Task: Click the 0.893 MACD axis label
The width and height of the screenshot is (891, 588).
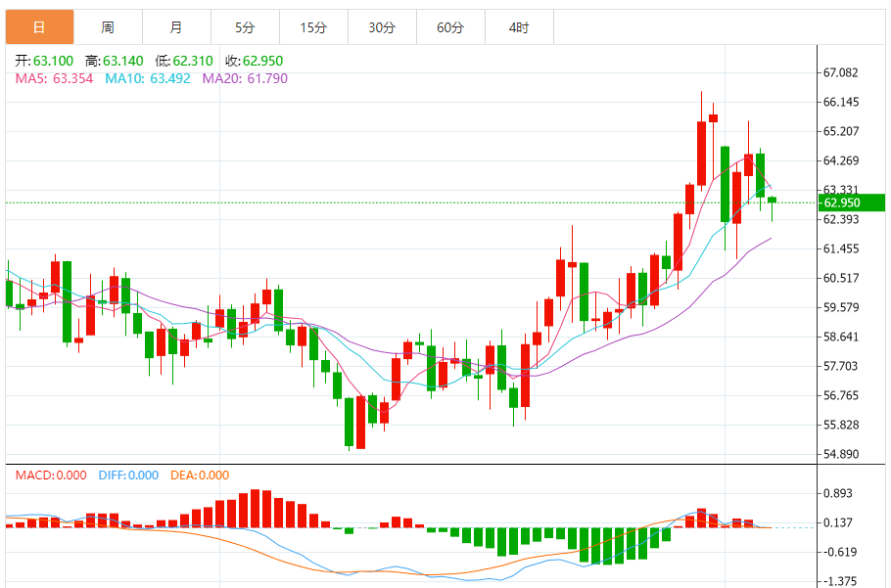Action: 838,493
